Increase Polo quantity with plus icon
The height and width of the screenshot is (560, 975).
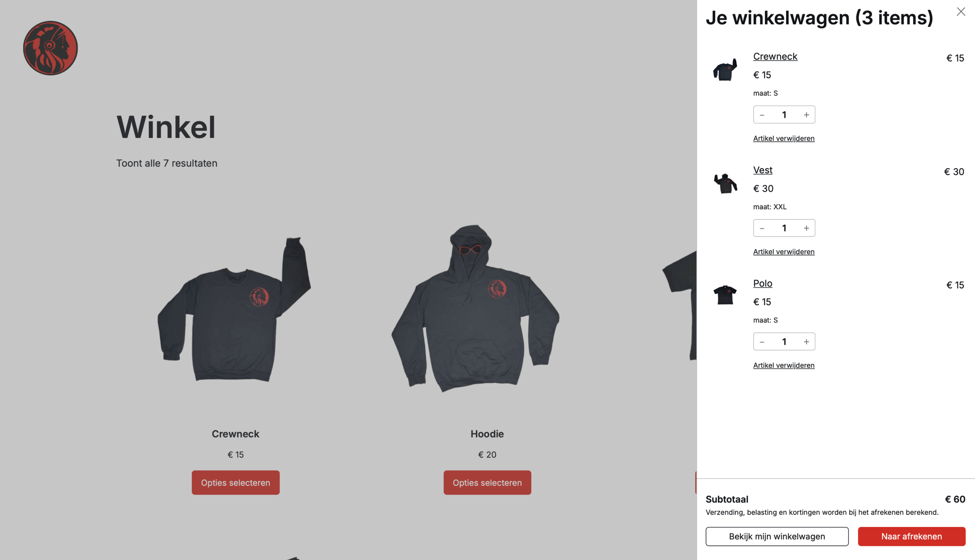pyautogui.click(x=806, y=342)
